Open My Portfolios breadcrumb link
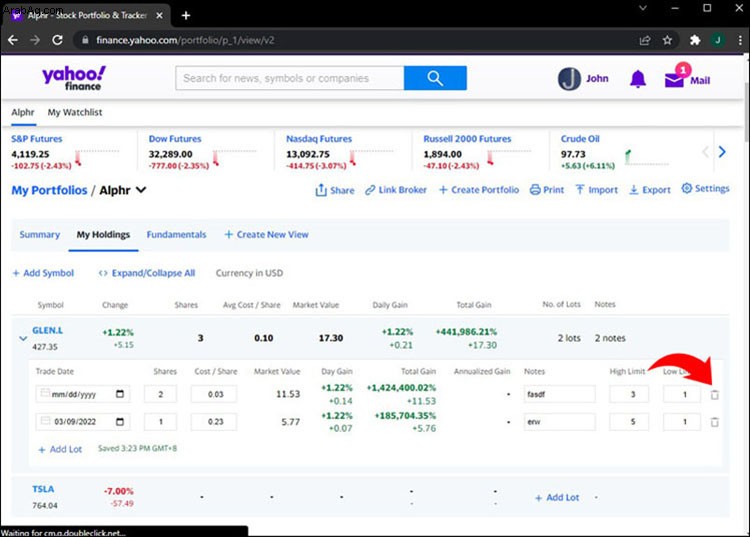The image size is (750, 537). point(49,190)
